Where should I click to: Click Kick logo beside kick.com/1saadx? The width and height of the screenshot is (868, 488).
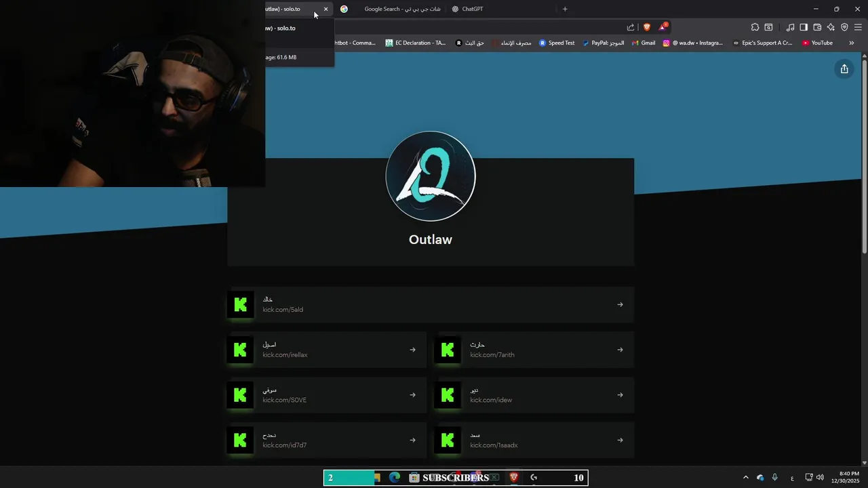[448, 441]
